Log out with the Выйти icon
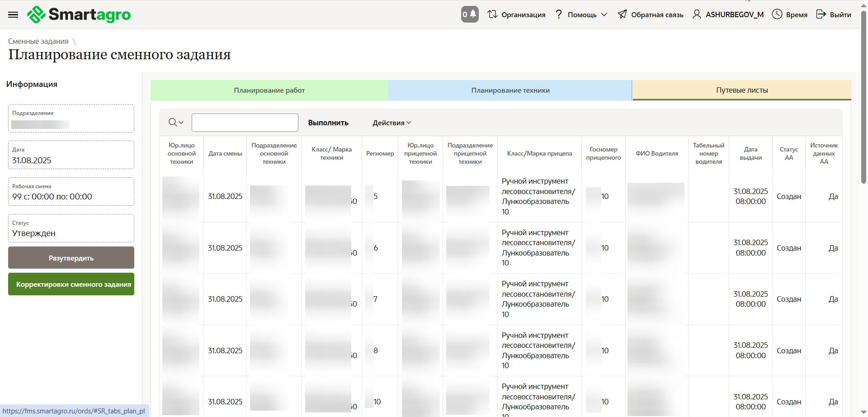 click(x=821, y=14)
